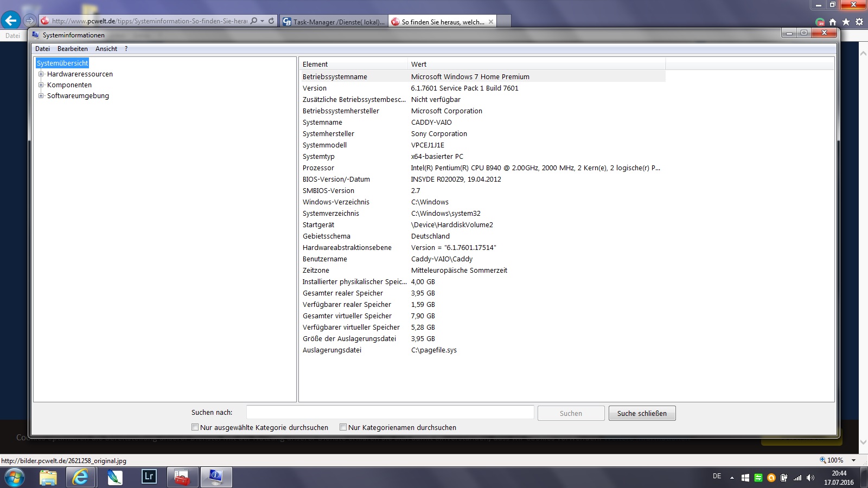
Task: Open the Internet Explorer tools gear
Action: click(x=859, y=22)
